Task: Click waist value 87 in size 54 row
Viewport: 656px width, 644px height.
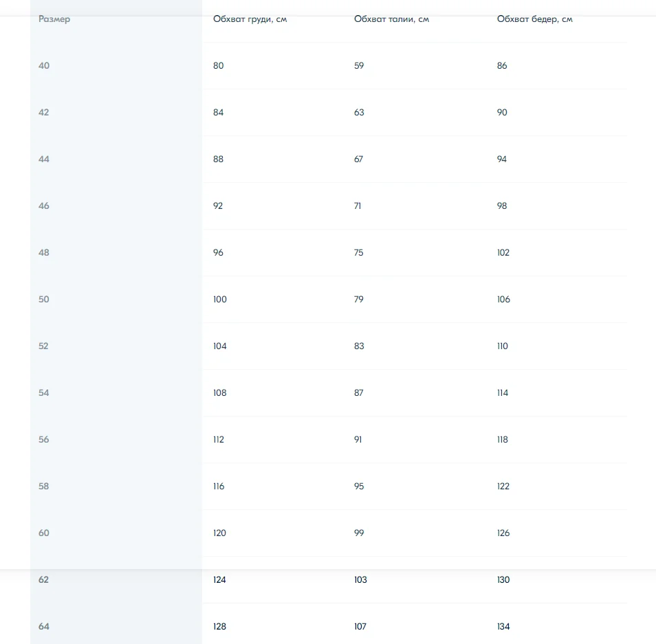Action: tap(358, 392)
